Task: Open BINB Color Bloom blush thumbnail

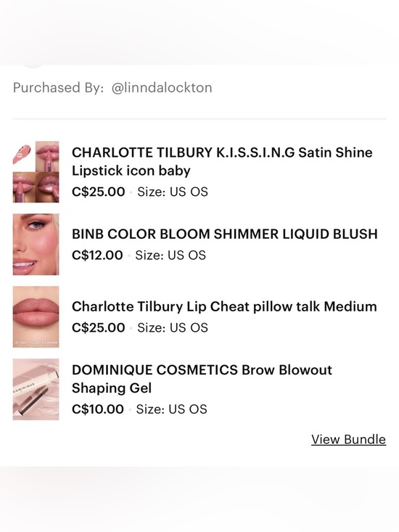Action: (x=36, y=245)
